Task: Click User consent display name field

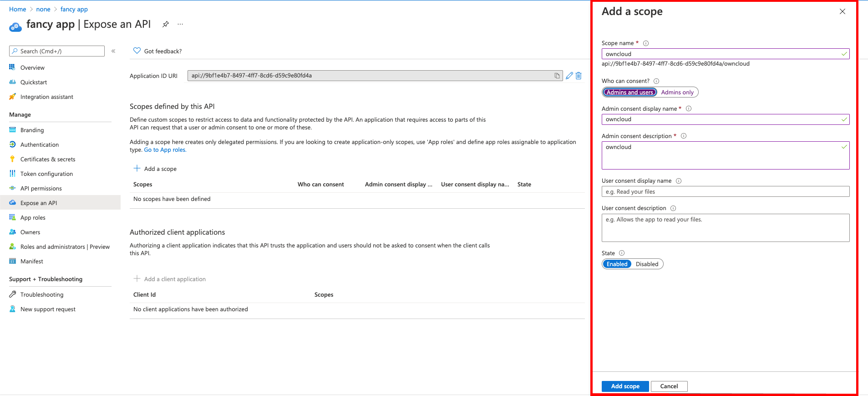Action: point(726,191)
